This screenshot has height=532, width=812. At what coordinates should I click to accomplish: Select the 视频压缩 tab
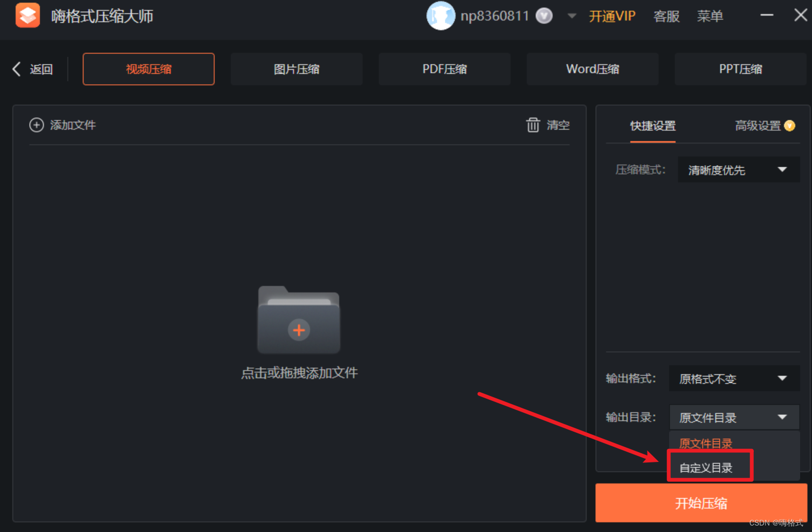pyautogui.click(x=148, y=69)
